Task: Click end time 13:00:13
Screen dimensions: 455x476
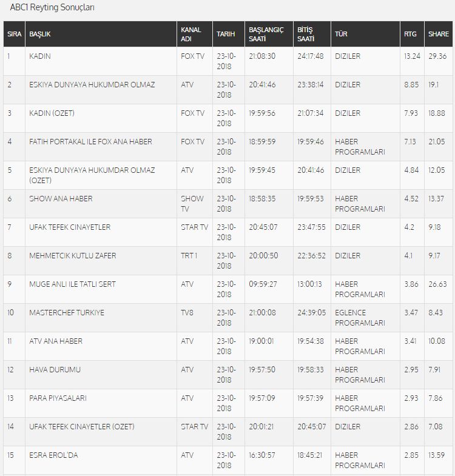Action: (x=309, y=284)
